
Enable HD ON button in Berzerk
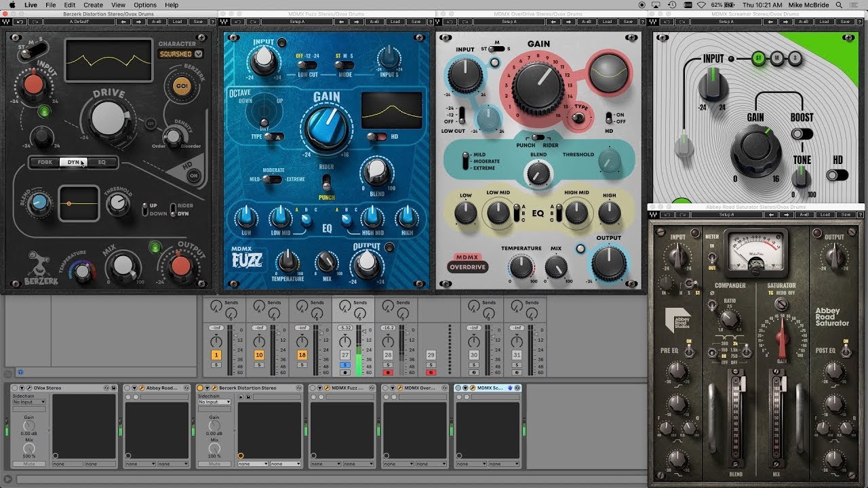193,176
